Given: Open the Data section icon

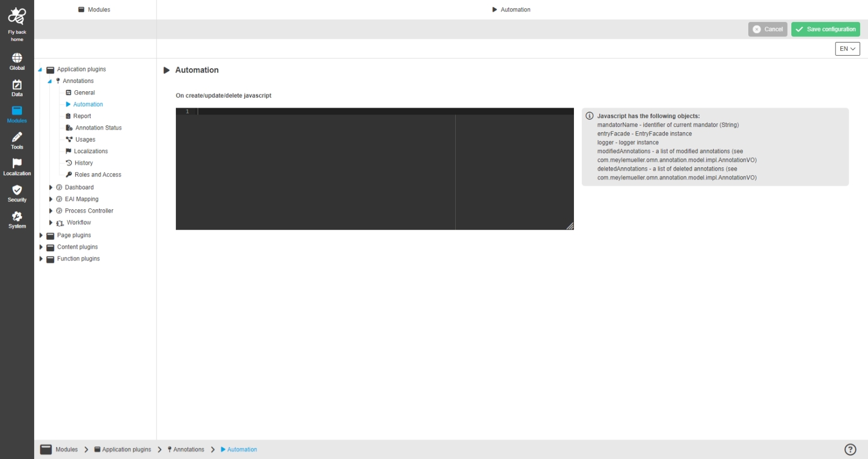Looking at the screenshot, I should [x=17, y=84].
